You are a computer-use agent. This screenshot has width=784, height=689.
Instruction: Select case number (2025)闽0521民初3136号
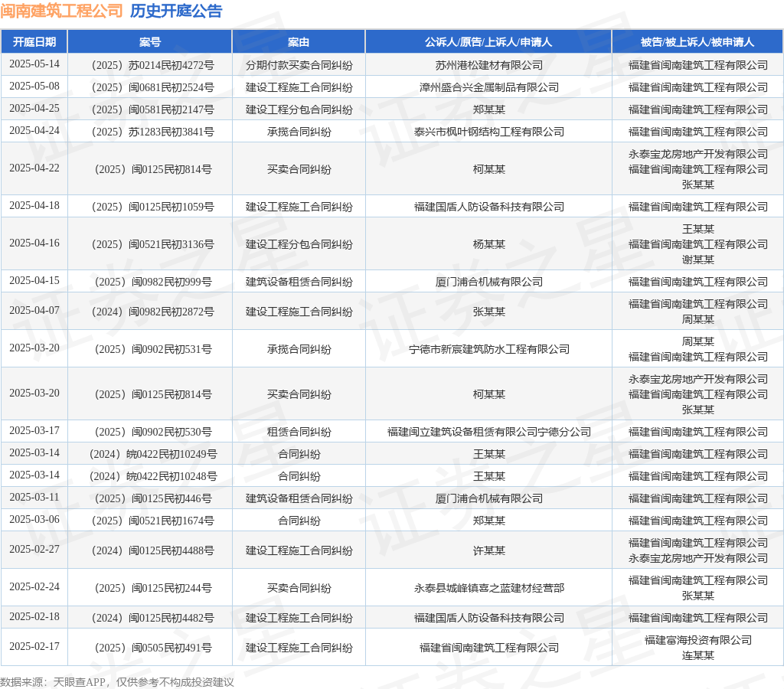pyautogui.click(x=152, y=244)
